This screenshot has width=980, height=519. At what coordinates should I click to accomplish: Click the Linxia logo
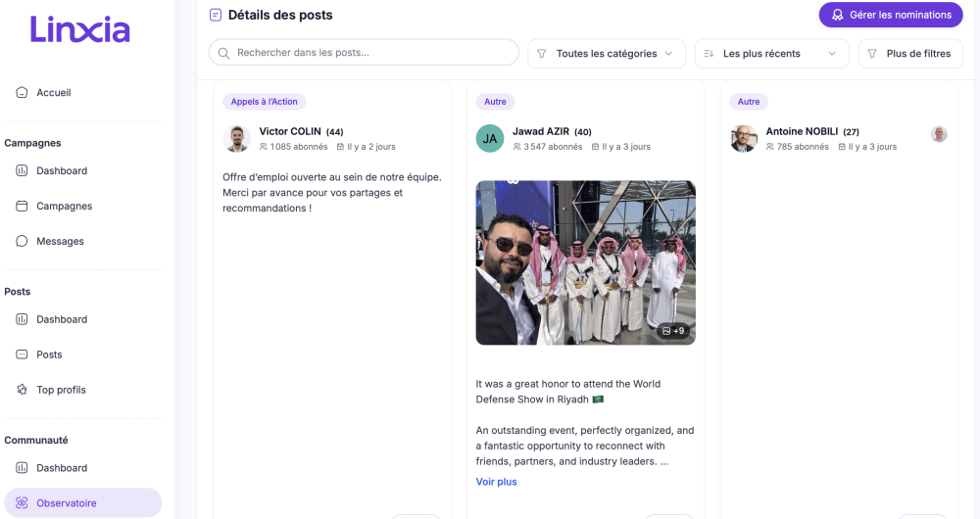pos(80,30)
